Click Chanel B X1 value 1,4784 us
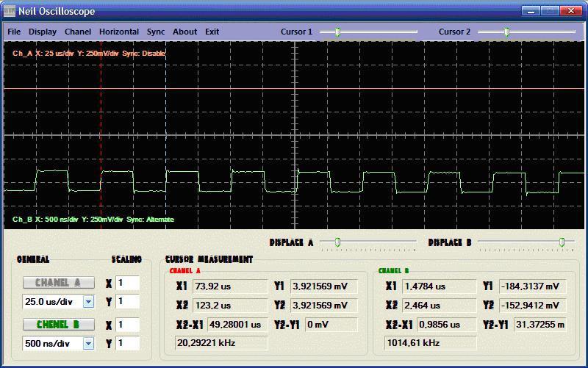Viewport: 588px width, 368px height. [x=439, y=286]
